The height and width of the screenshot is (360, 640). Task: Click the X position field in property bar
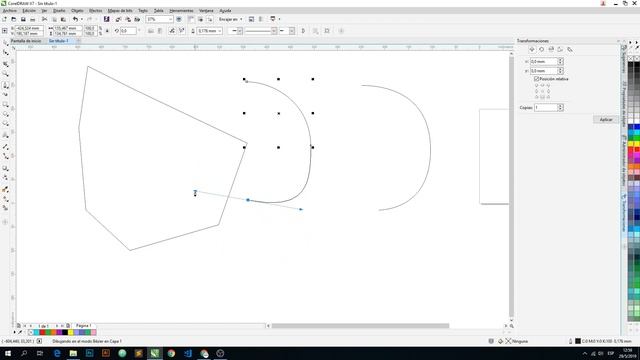coord(29,28)
